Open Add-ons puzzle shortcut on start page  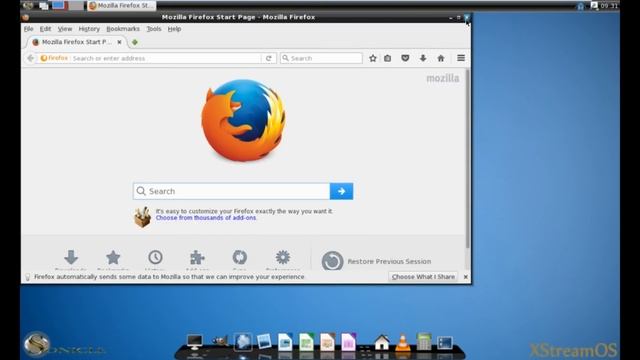coord(198,259)
